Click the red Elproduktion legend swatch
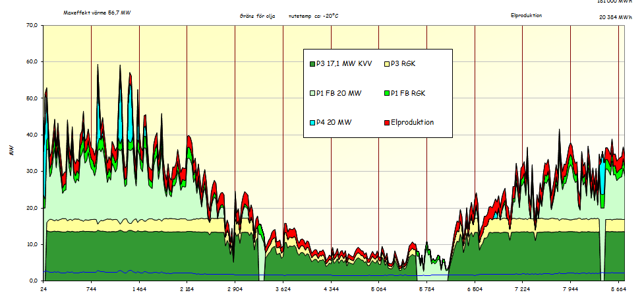 pos(387,123)
